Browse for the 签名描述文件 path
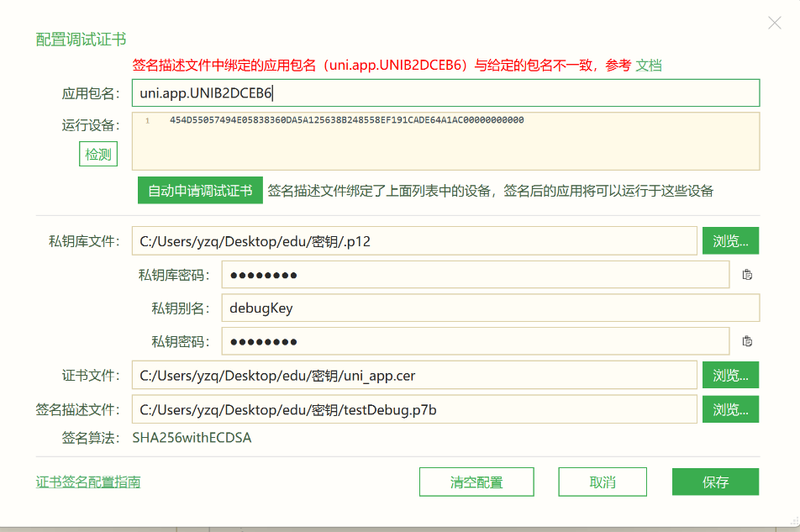The width and height of the screenshot is (800, 532). pyautogui.click(x=730, y=409)
